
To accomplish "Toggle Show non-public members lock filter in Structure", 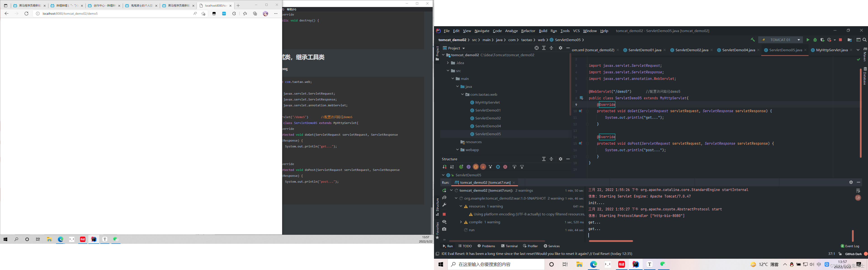I will coord(483,167).
